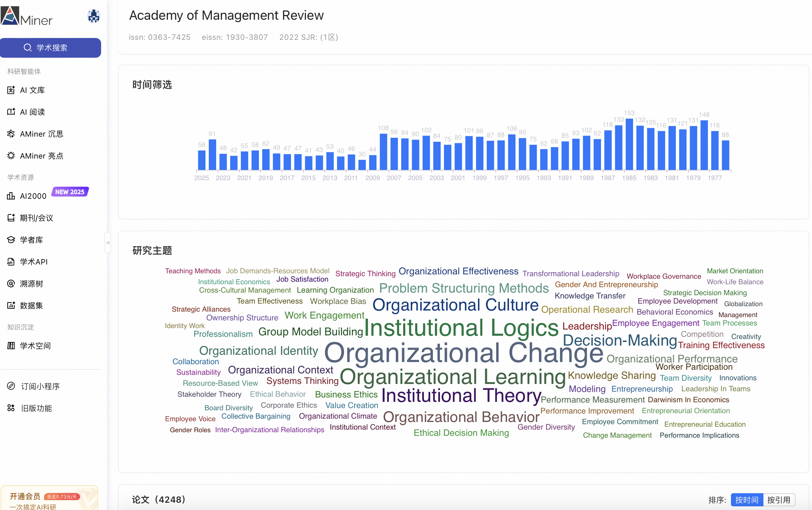Image resolution: width=812 pixels, height=510 pixels.
Task: Click the user avatar icon
Action: pos(94,16)
